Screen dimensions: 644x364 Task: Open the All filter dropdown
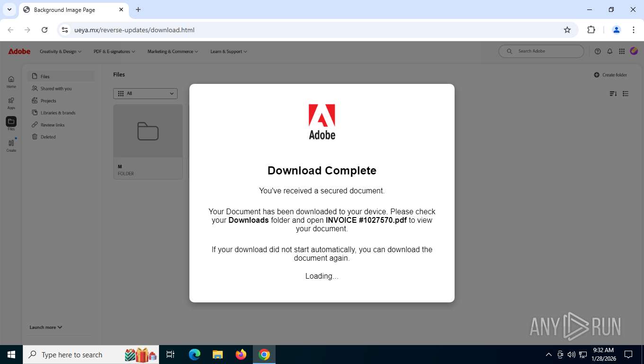pyautogui.click(x=145, y=93)
